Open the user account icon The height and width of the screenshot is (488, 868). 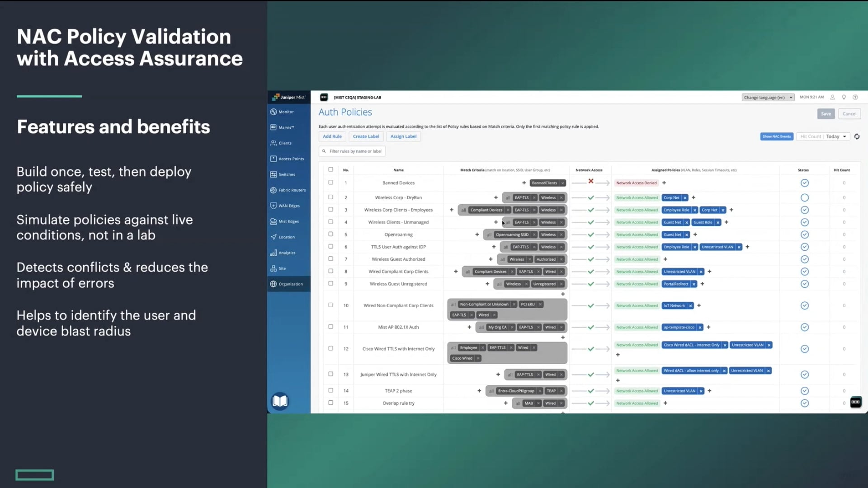point(832,97)
